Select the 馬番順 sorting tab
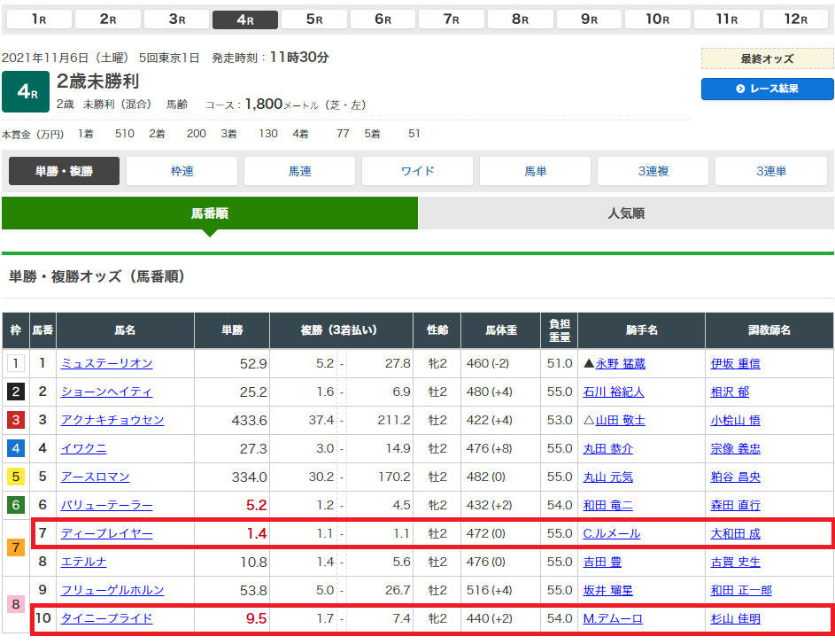The height and width of the screenshot is (644, 835). tap(209, 213)
